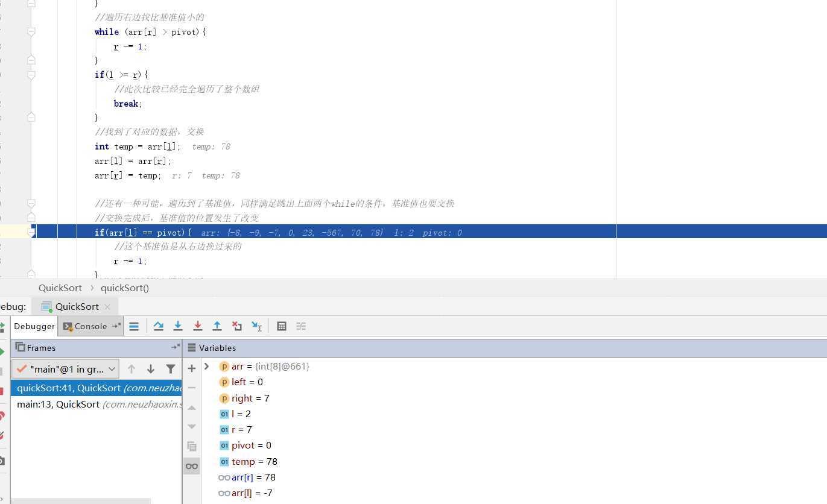Click the Trace Current Stream Chain icon
The width and height of the screenshot is (827, 504).
(301, 326)
